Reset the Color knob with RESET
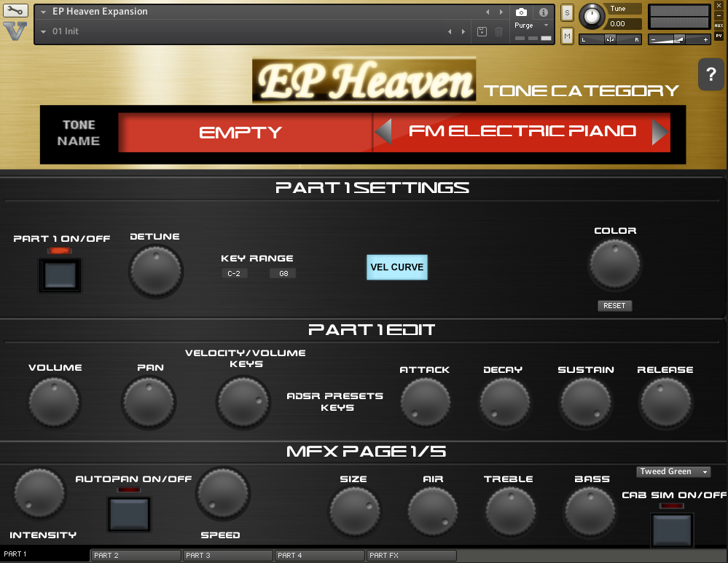 614,305
